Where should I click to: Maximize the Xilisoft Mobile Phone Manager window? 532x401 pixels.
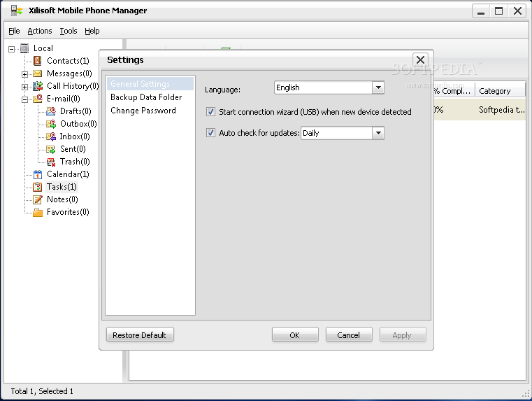pos(498,11)
